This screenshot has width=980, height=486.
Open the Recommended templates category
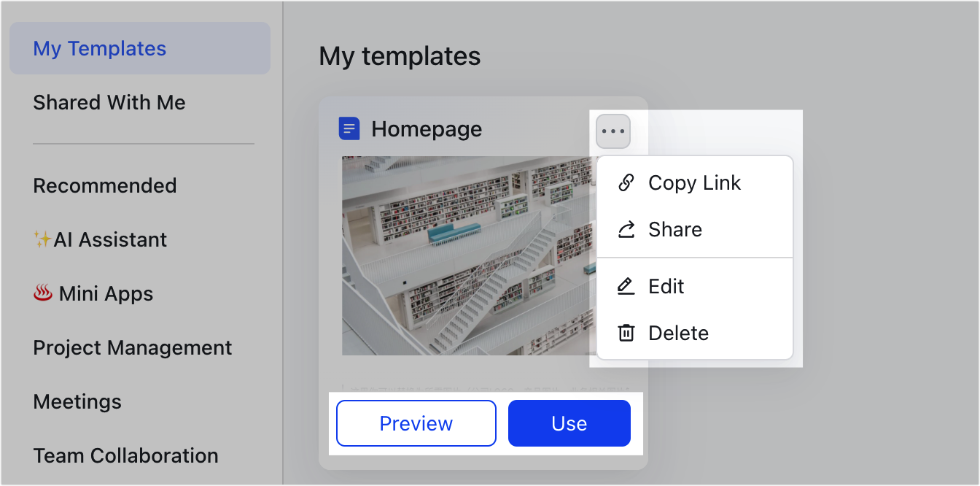coord(104,185)
